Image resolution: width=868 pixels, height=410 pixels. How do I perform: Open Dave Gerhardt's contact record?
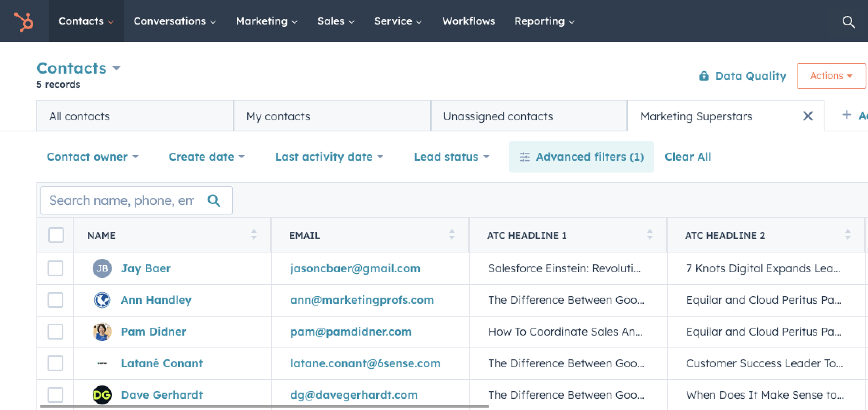[162, 395]
